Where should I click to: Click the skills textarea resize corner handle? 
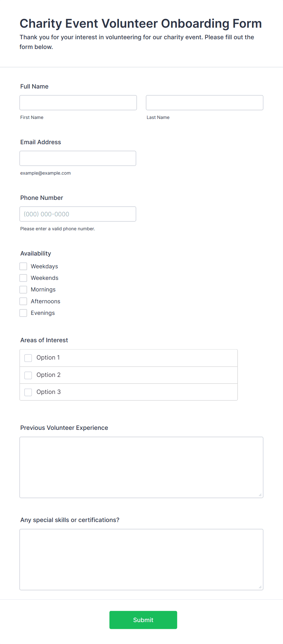260,587
